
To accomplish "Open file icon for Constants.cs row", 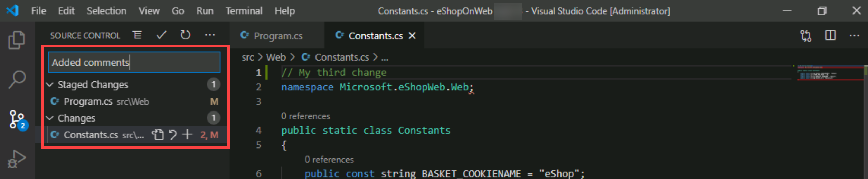I will point(158,134).
